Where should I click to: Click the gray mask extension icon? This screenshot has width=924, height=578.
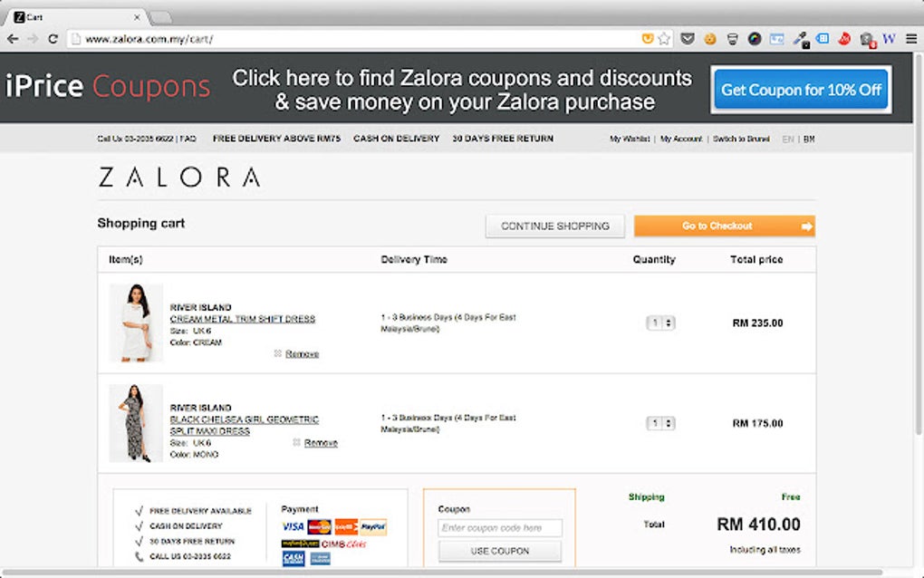733,39
